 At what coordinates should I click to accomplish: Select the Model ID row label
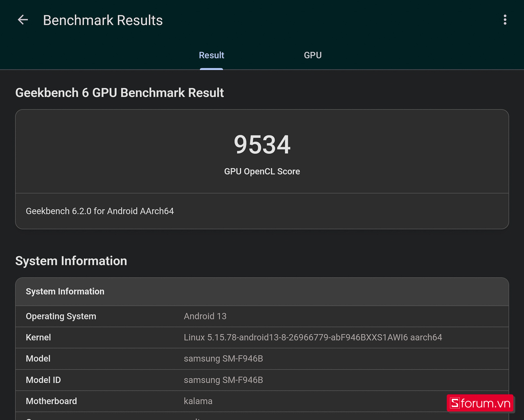click(43, 380)
